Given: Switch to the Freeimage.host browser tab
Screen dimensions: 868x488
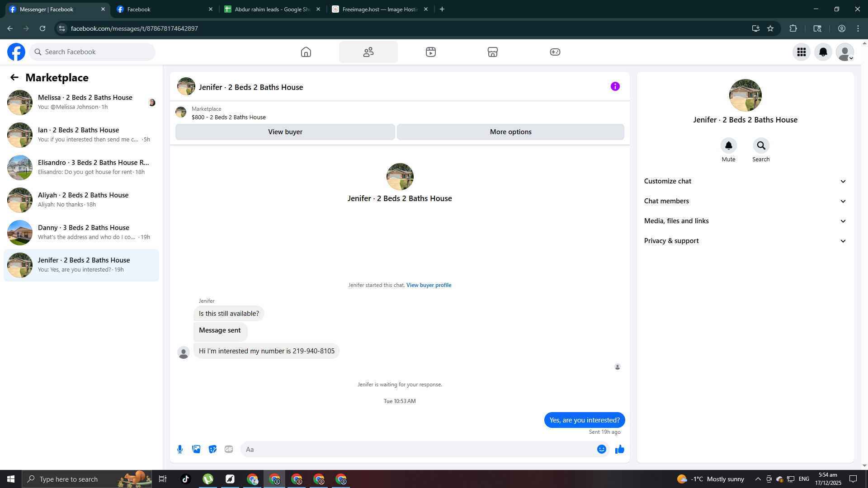Looking at the screenshot, I should (379, 9).
